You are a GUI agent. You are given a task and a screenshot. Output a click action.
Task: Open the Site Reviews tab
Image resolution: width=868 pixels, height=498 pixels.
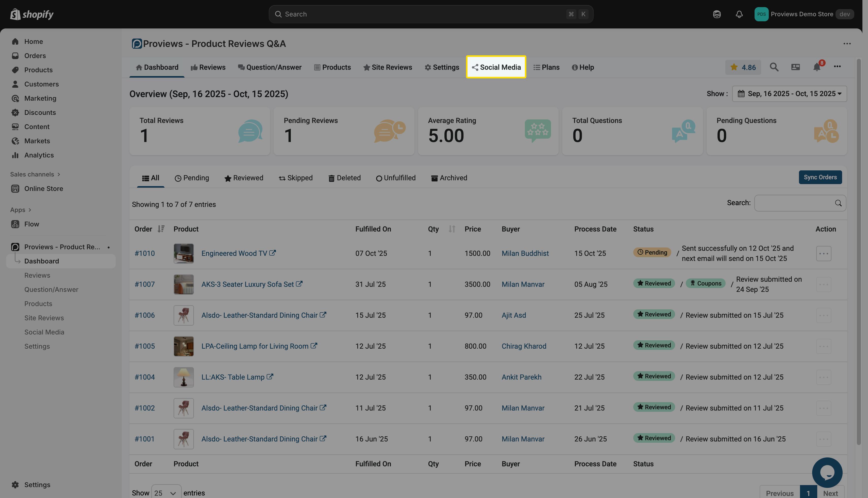(388, 67)
